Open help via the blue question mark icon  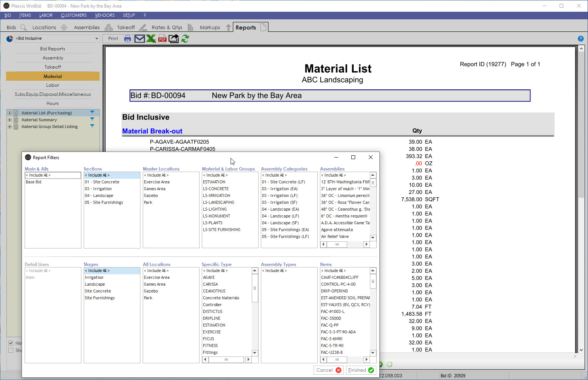point(581,39)
